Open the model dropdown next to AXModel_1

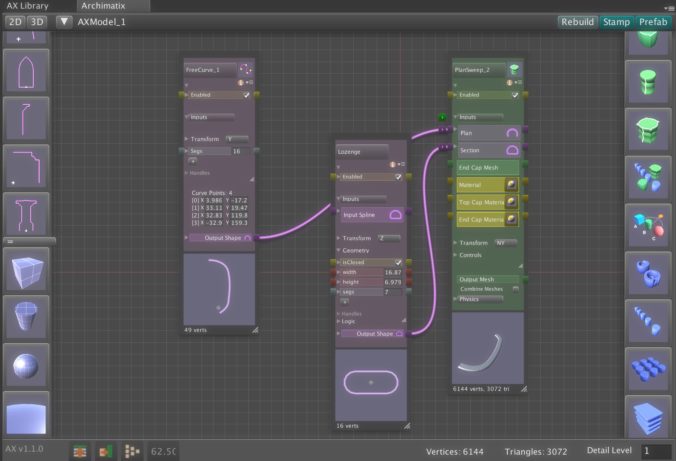pos(64,21)
